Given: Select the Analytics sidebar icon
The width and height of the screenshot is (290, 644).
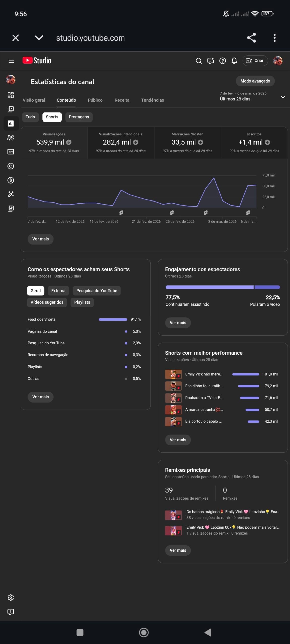Looking at the screenshot, I should point(11,123).
